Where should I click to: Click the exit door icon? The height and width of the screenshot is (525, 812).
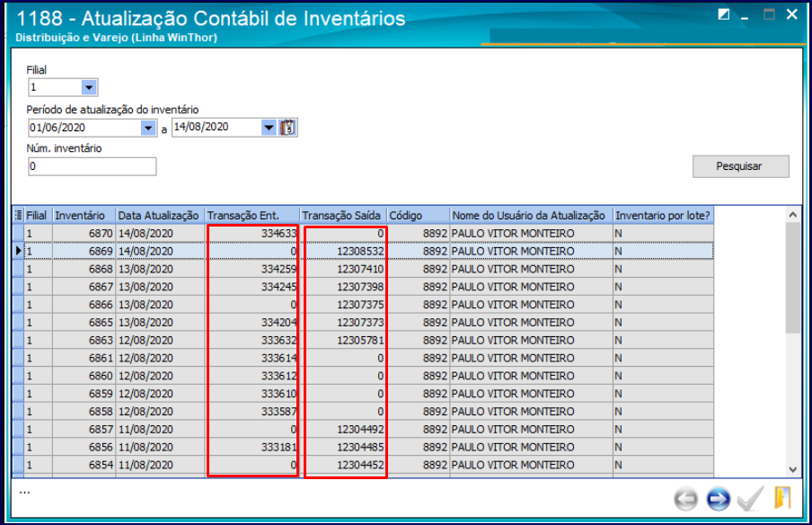click(782, 498)
